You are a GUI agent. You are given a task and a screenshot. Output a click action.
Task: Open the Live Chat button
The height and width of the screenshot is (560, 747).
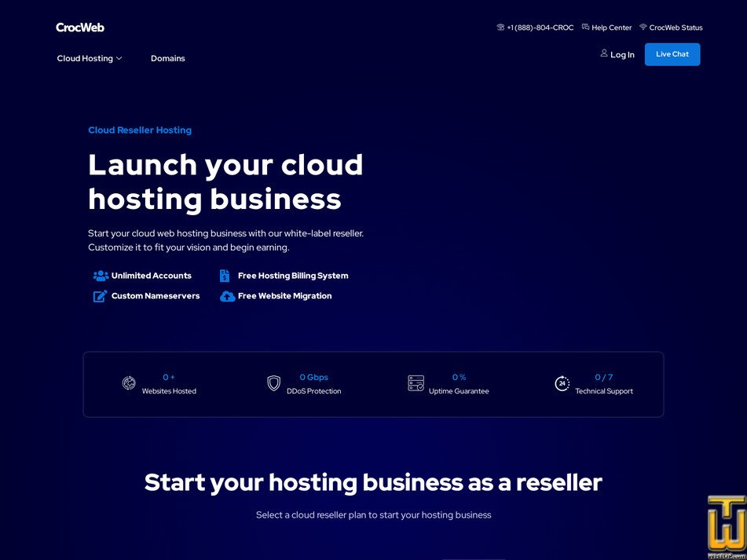(x=672, y=54)
